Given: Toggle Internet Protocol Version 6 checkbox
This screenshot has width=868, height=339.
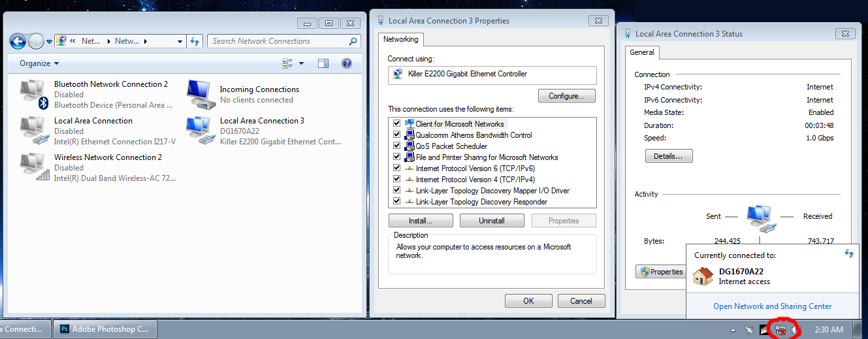Looking at the screenshot, I should point(396,168).
